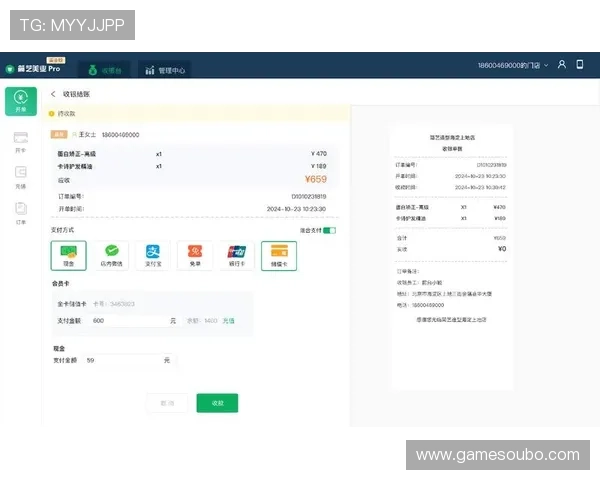The width and height of the screenshot is (600, 480).
Task: Select UnionPay bank card (银行卡) payment
Action: (237, 255)
